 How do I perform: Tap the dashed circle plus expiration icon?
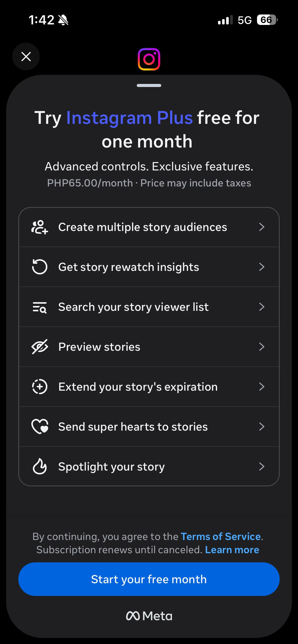click(39, 387)
